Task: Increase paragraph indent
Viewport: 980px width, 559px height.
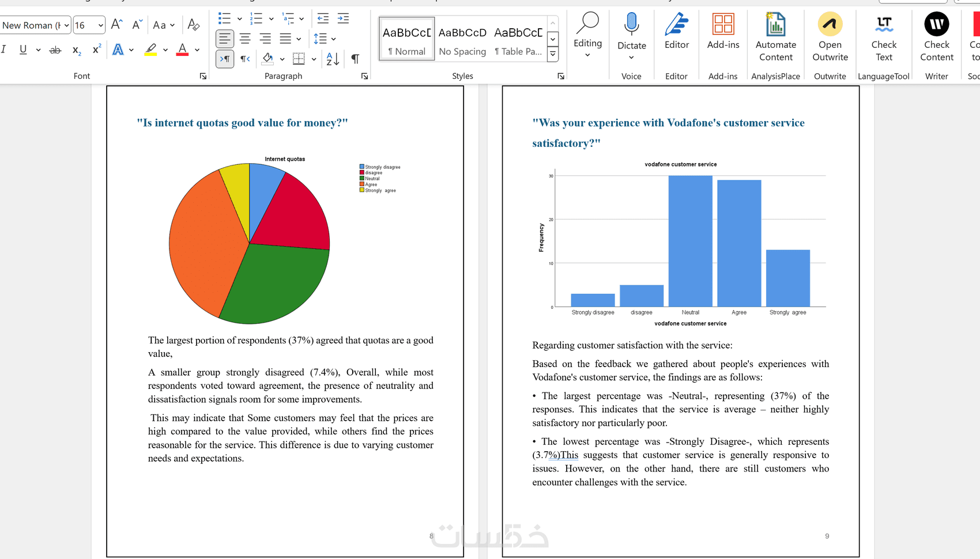Action: pyautogui.click(x=343, y=18)
